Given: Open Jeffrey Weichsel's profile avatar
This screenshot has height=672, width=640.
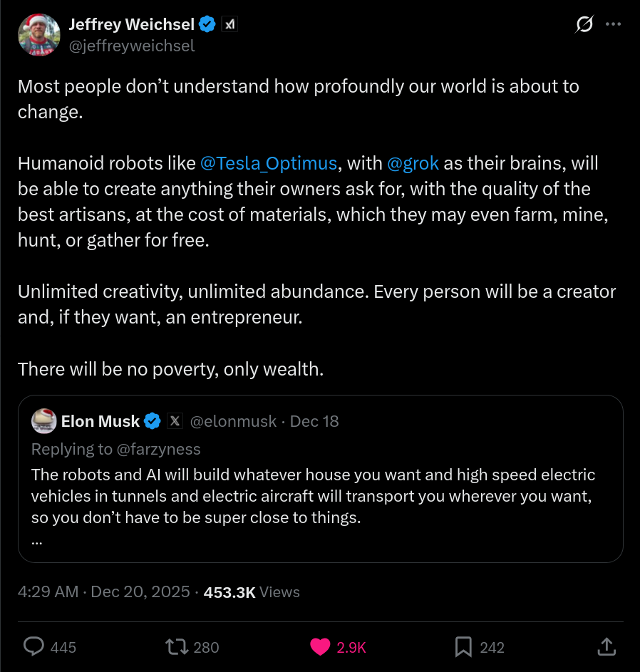Looking at the screenshot, I should pos(38,34).
